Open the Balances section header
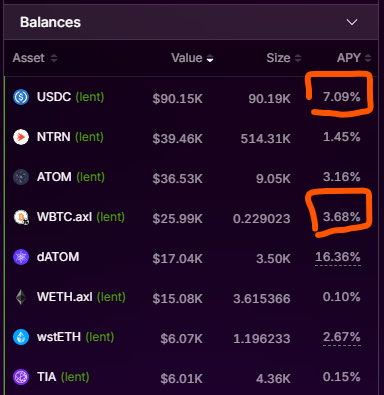This screenshot has width=384, height=395. [191, 22]
